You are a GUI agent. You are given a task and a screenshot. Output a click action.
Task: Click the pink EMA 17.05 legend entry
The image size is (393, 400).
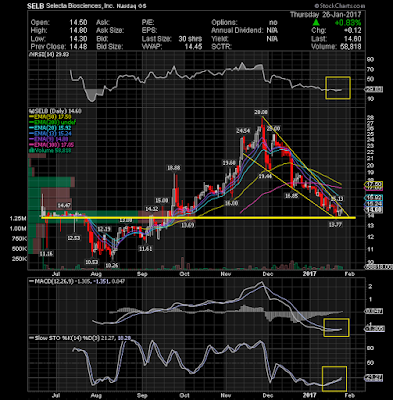[x=52, y=145]
